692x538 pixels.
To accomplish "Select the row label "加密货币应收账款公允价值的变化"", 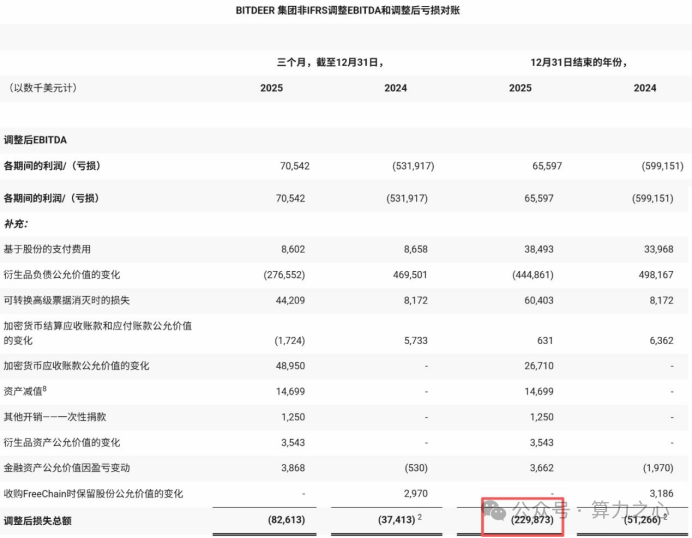I will coord(76,366).
